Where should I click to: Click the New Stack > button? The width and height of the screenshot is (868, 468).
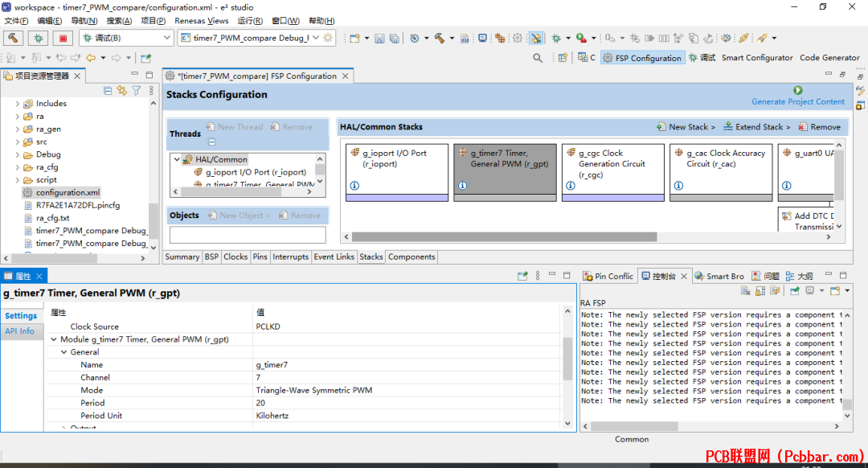[x=686, y=127]
